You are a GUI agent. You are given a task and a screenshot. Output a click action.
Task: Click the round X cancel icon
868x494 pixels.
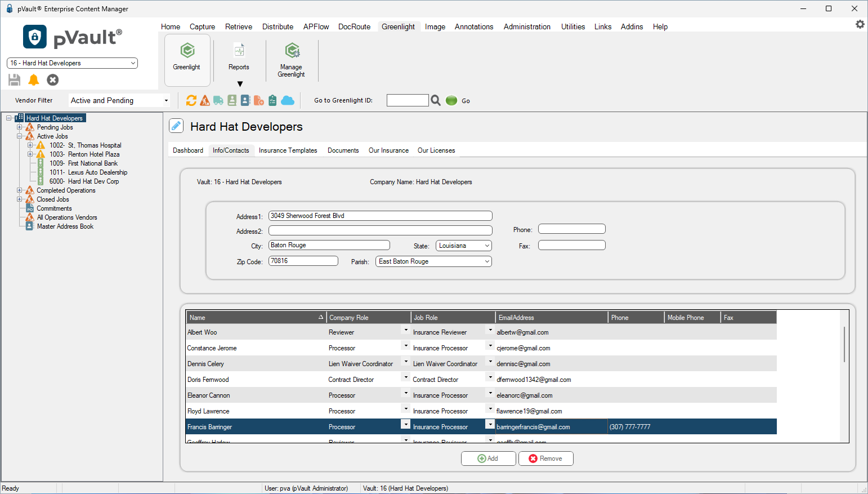coord(53,80)
